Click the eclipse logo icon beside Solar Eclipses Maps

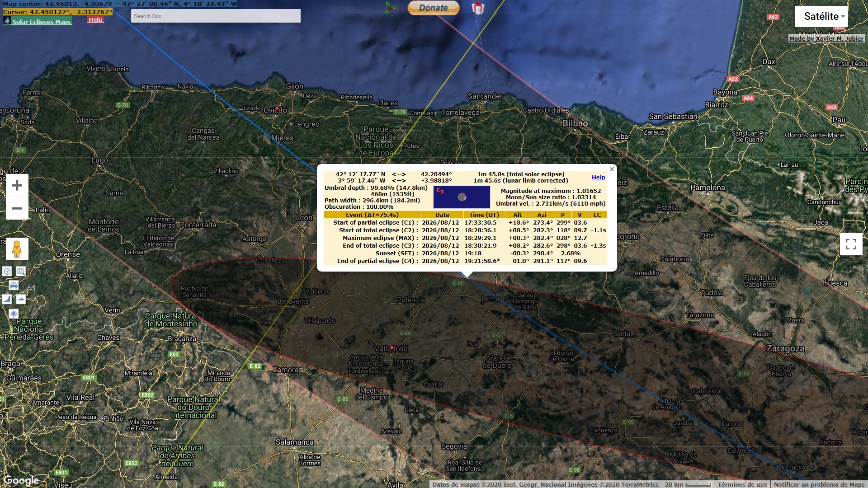click(6, 20)
